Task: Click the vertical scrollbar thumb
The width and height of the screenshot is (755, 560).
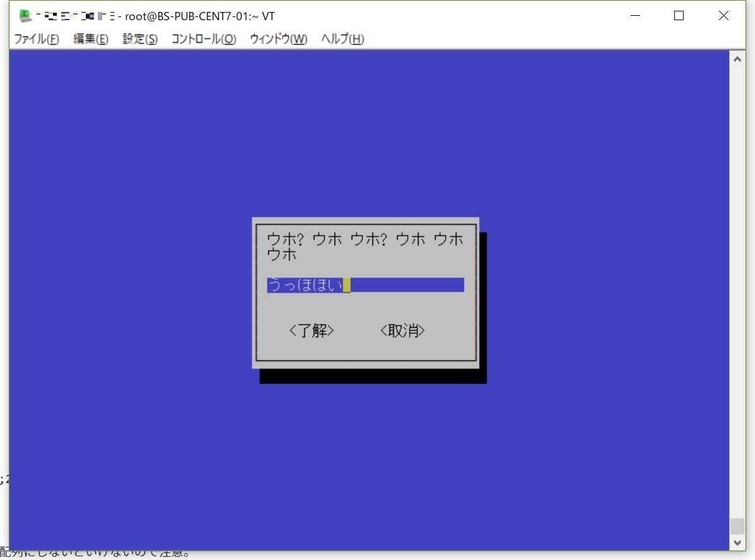Action: click(737, 526)
